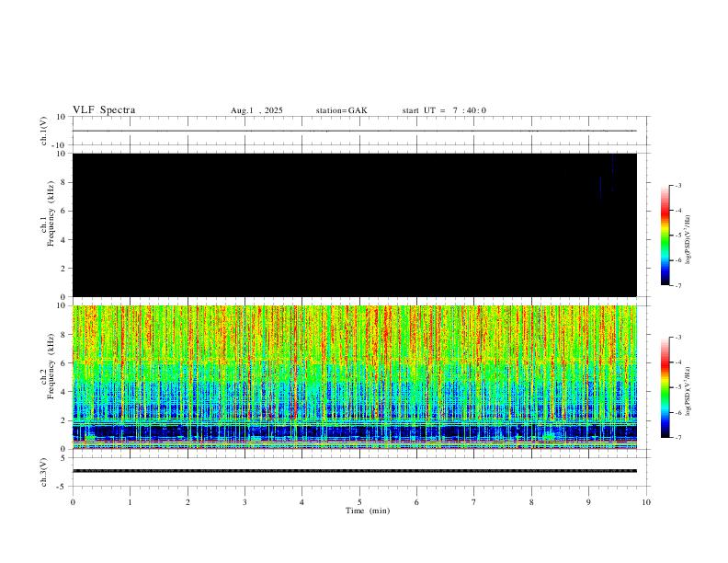Click the color scale bar beside ch.2 spectrogram
The width and height of the screenshot is (728, 563).
[x=665, y=387]
